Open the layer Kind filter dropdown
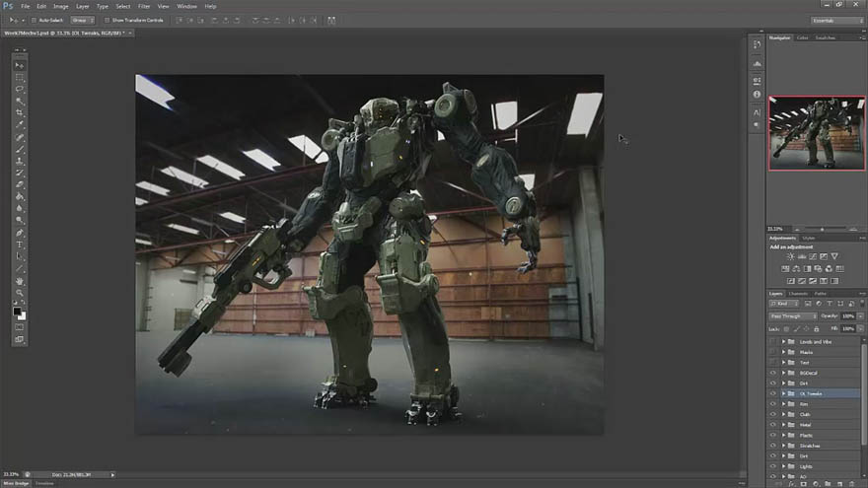 (784, 304)
